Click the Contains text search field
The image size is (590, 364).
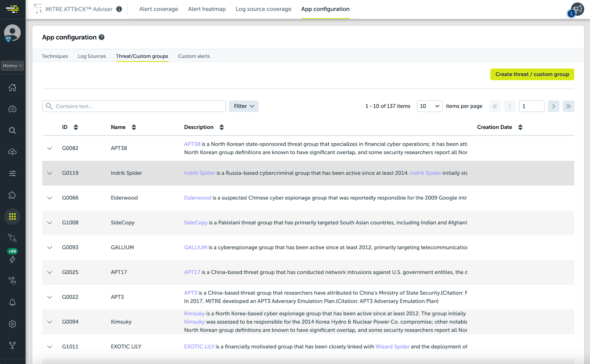pyautogui.click(x=134, y=106)
